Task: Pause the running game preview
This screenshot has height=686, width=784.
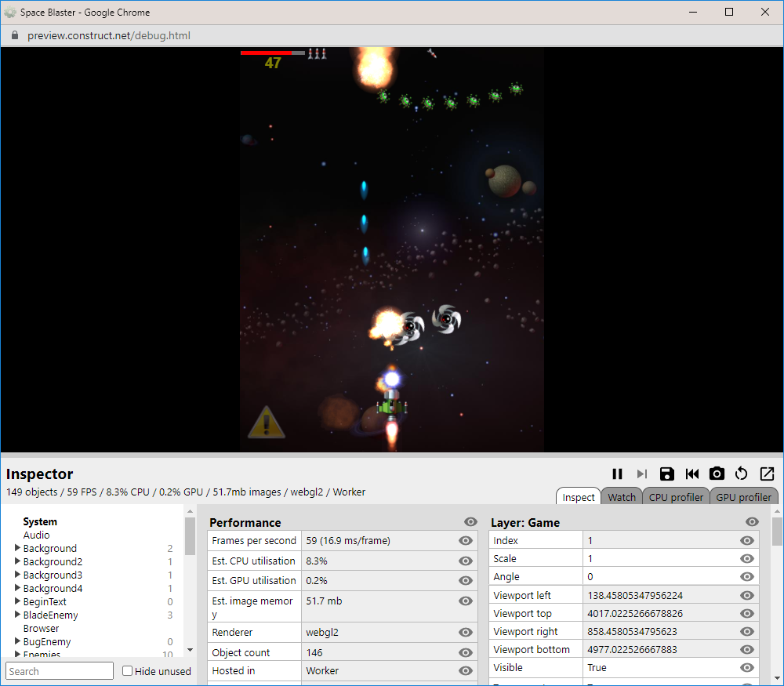Action: [x=617, y=474]
